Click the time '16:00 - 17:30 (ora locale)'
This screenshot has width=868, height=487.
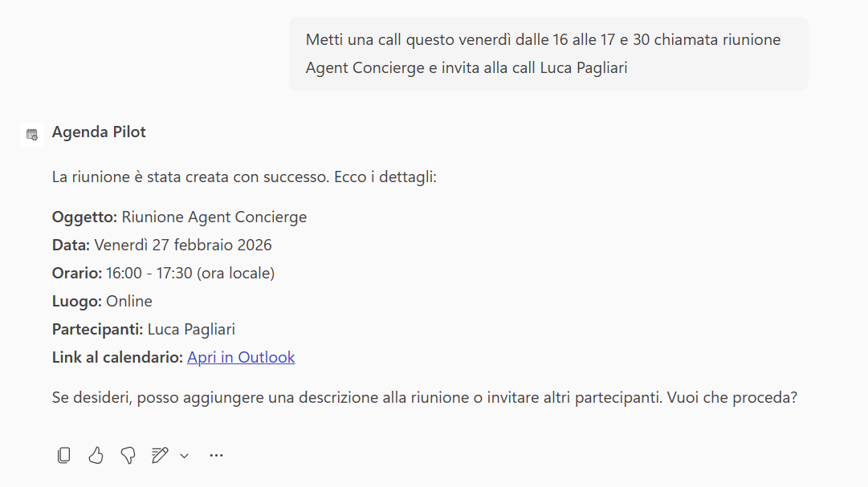(190, 274)
